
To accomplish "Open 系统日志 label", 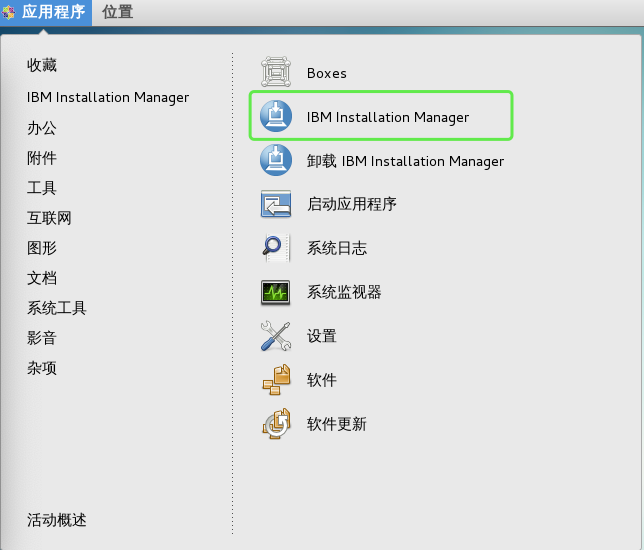I will (x=337, y=248).
